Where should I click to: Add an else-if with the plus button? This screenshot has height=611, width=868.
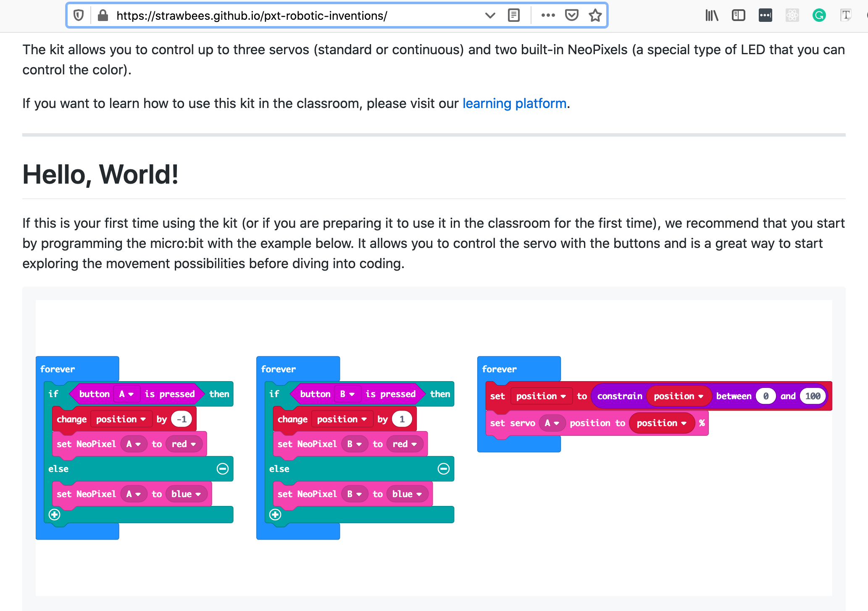coord(54,514)
